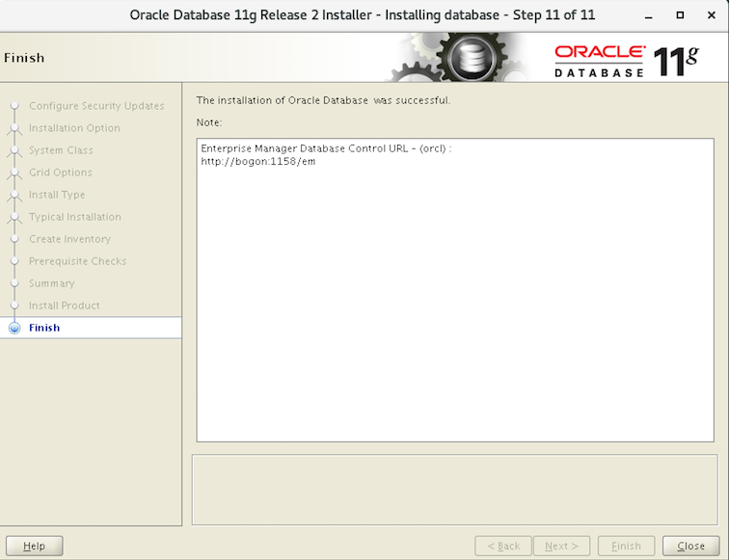Maximize the installer window

click(680, 15)
